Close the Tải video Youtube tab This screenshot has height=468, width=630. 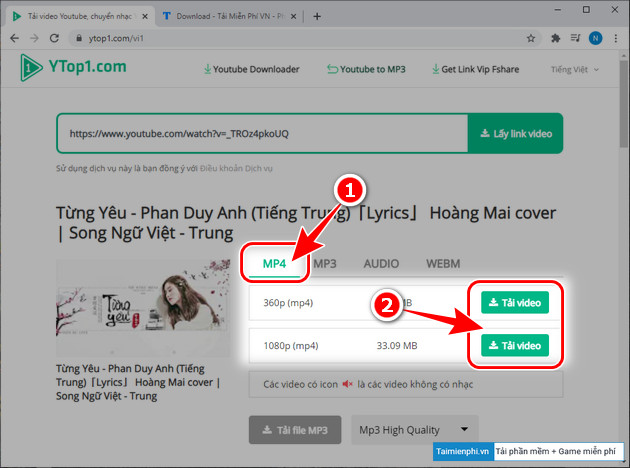click(x=145, y=16)
